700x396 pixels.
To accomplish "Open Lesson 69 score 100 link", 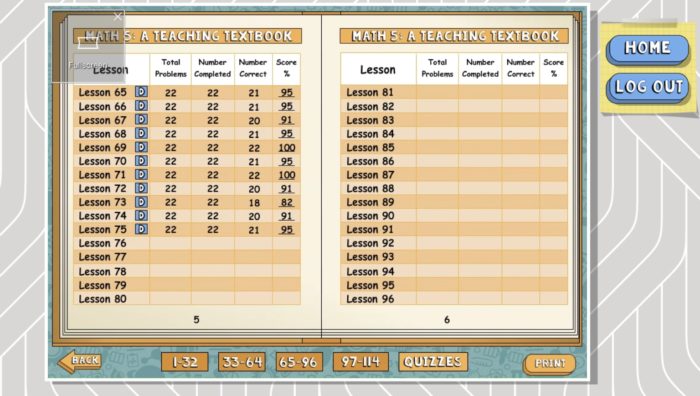I will coord(287,147).
